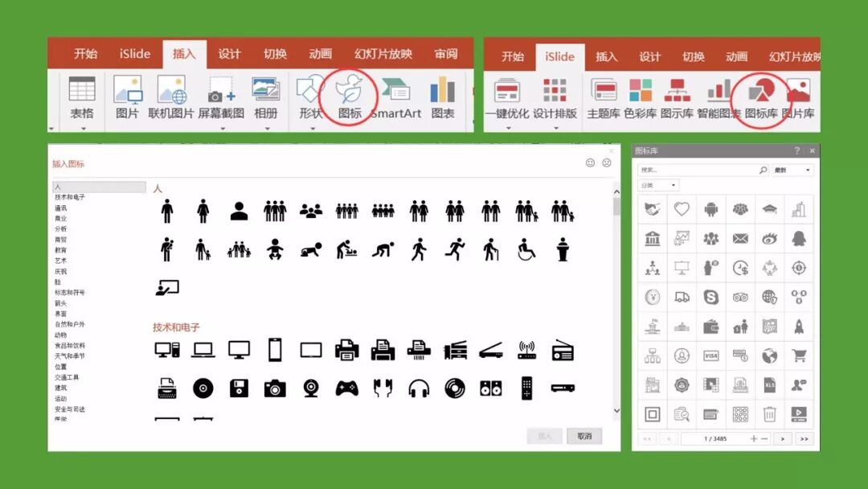This screenshot has height=489, width=868.
Task: Click the smiley feedback face in 插入图标
Action: tap(590, 162)
